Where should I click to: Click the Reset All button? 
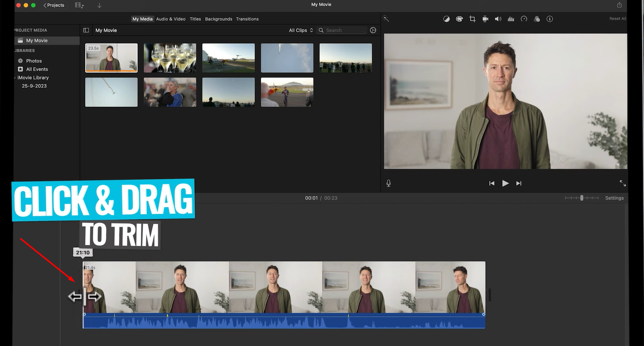(x=617, y=18)
